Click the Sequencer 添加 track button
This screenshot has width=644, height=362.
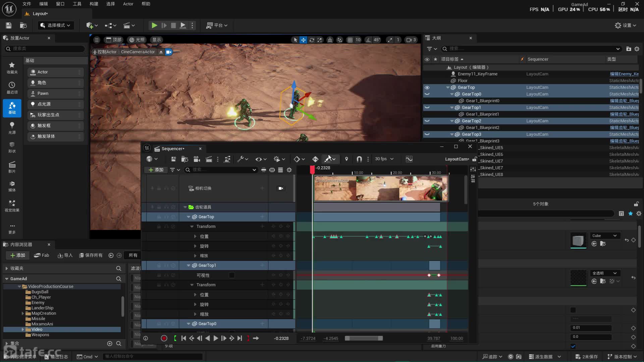coord(156,170)
